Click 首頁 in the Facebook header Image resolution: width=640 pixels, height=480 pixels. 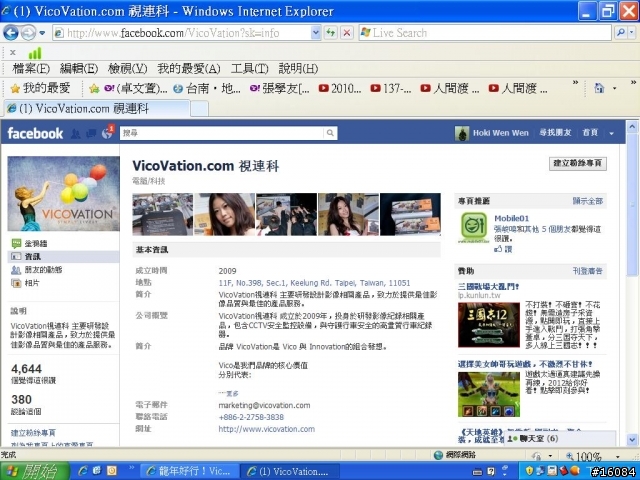(590, 133)
